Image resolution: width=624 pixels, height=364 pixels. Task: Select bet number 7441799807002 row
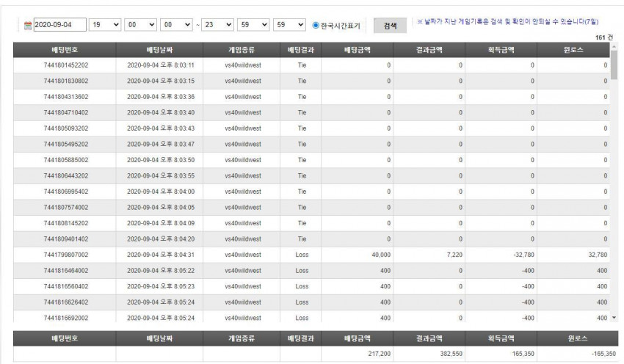311,255
